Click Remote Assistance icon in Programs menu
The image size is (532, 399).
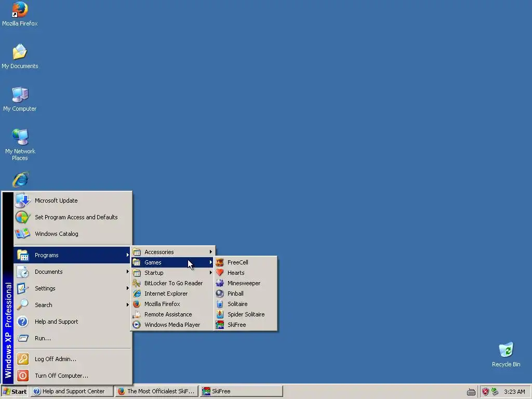coord(137,314)
